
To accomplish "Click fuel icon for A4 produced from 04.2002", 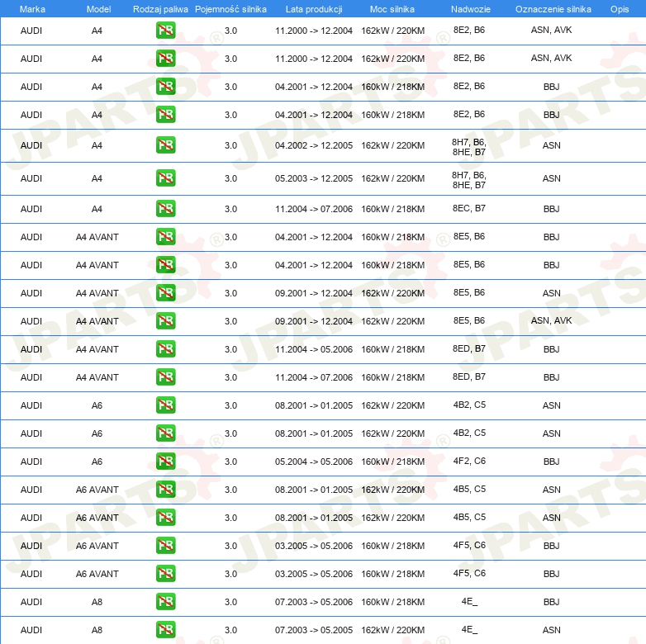I will point(165,145).
